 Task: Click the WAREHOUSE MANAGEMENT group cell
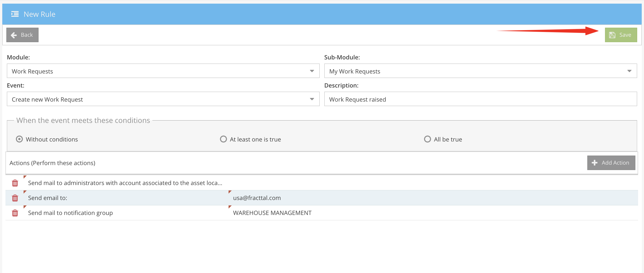tap(272, 213)
